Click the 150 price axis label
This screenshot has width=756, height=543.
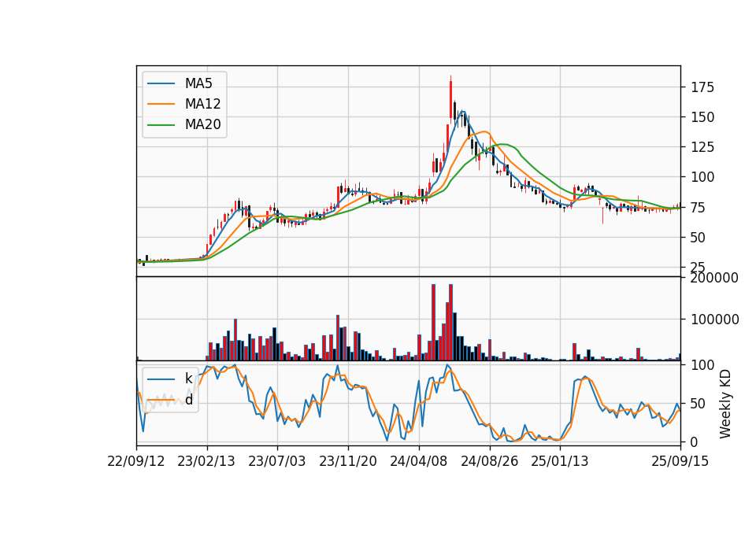(x=702, y=117)
